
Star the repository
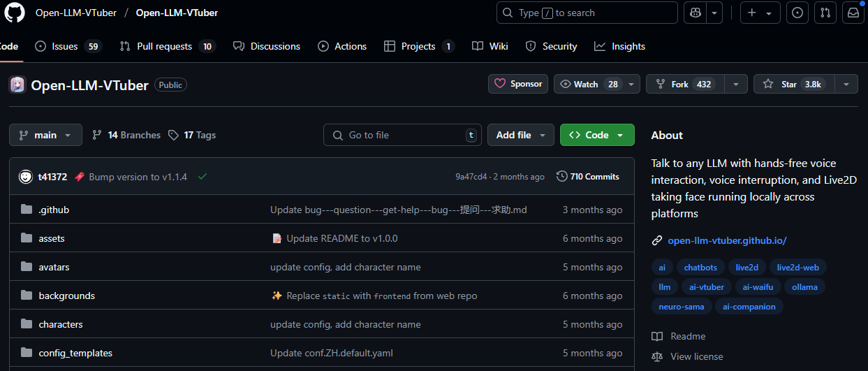(x=794, y=84)
